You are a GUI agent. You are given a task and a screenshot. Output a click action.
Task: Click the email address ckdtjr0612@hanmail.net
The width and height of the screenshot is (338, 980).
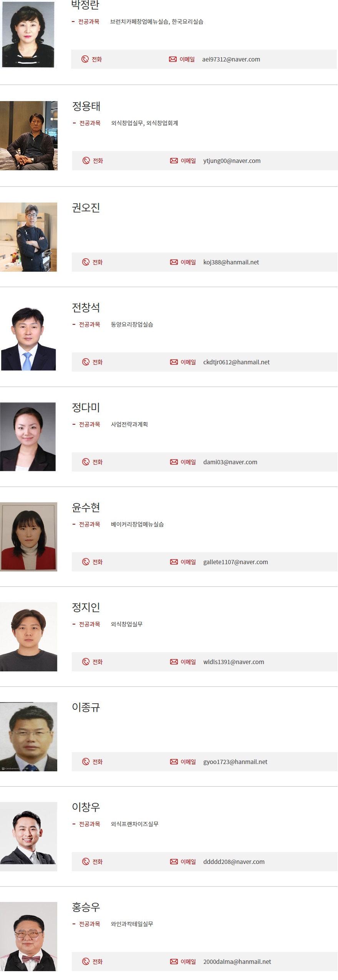tap(237, 362)
